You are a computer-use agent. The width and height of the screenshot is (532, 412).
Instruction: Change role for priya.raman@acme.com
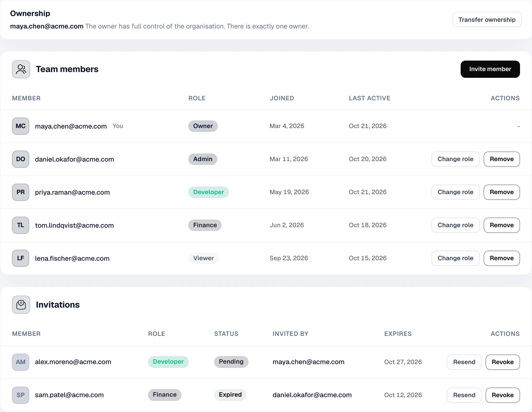[455, 192]
